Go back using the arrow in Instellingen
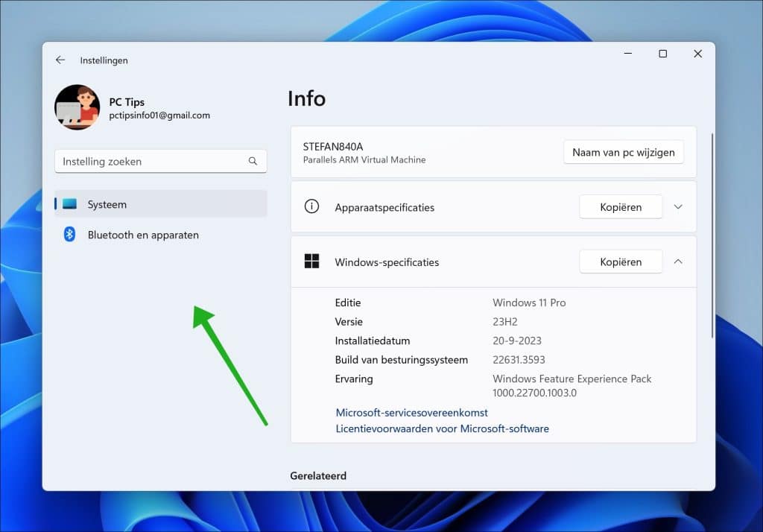The height and width of the screenshot is (532, 763). point(60,60)
